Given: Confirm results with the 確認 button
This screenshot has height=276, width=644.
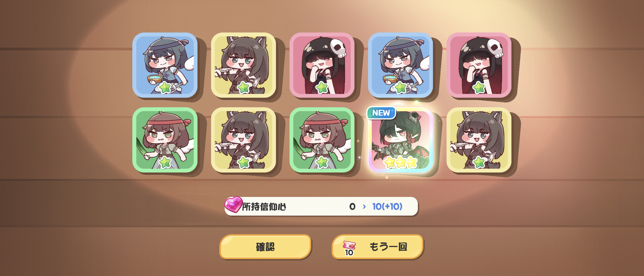Looking at the screenshot, I should pyautogui.click(x=265, y=247).
